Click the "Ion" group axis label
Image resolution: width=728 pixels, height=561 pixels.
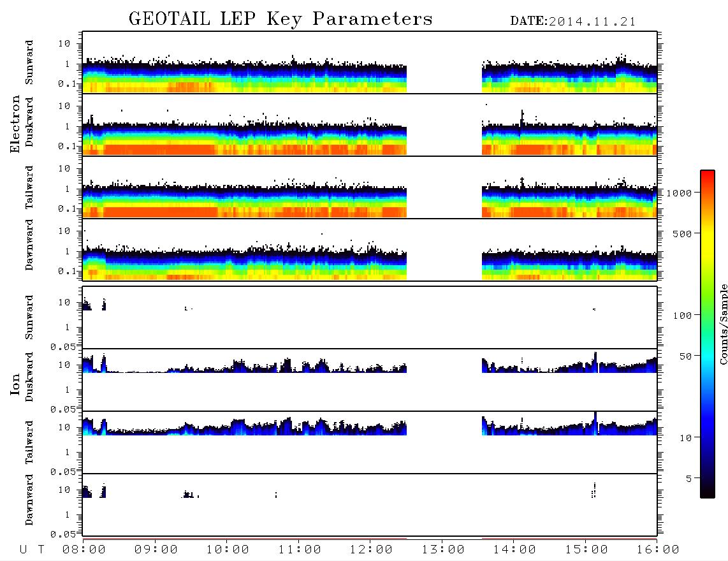tap(15, 384)
